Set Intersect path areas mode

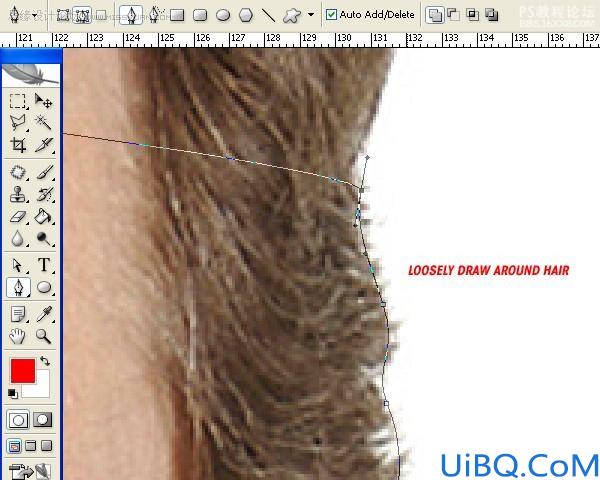click(x=473, y=15)
